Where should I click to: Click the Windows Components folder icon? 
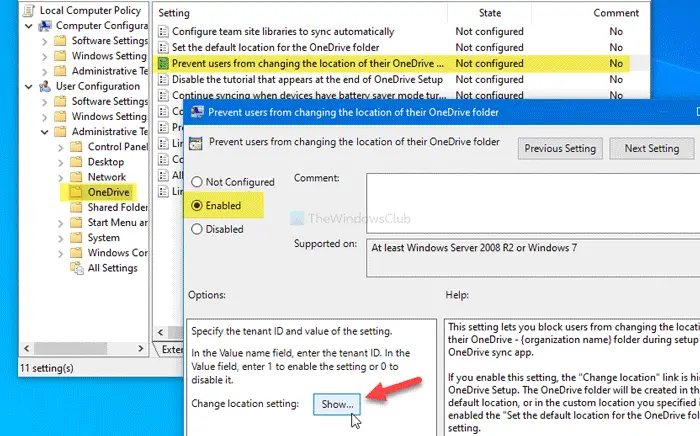pos(76,253)
